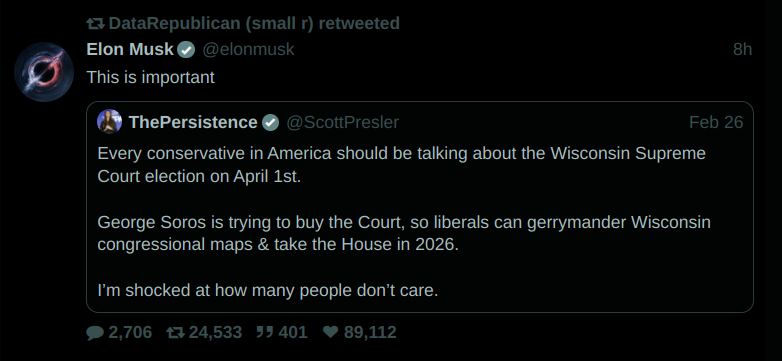Viewport: 782px width, 361px height.
Task: Click the quote marks icon
Action: coord(264,332)
